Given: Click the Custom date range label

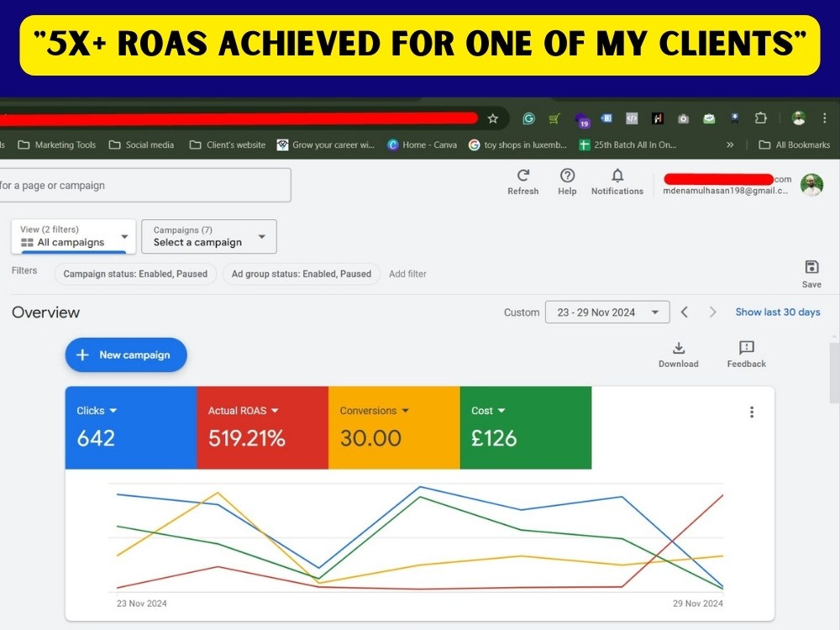Looking at the screenshot, I should 522,312.
